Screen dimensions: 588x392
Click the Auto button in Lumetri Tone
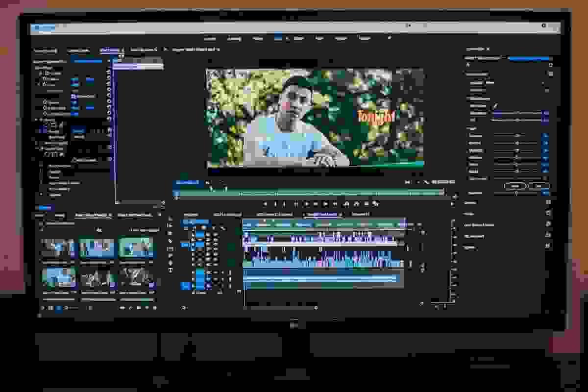coord(539,186)
